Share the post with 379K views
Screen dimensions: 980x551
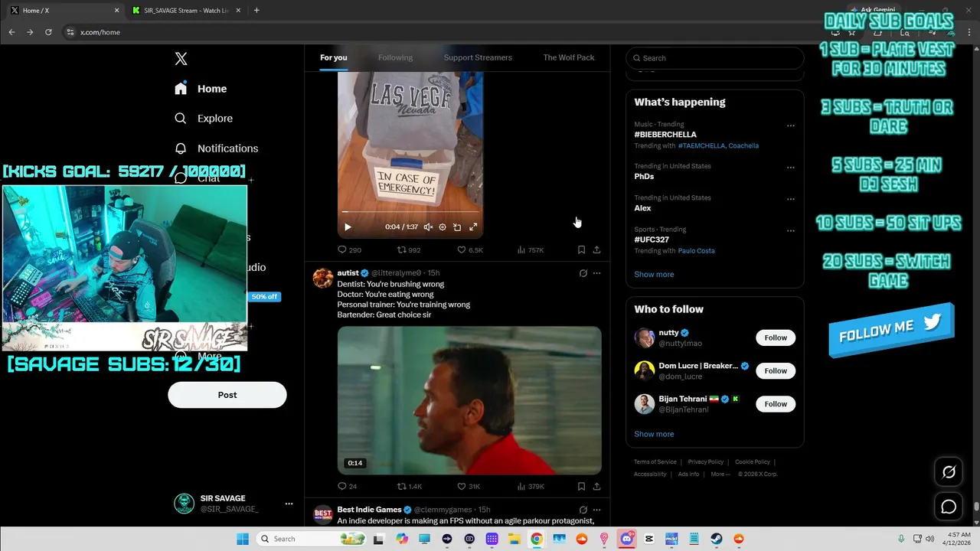(596, 486)
